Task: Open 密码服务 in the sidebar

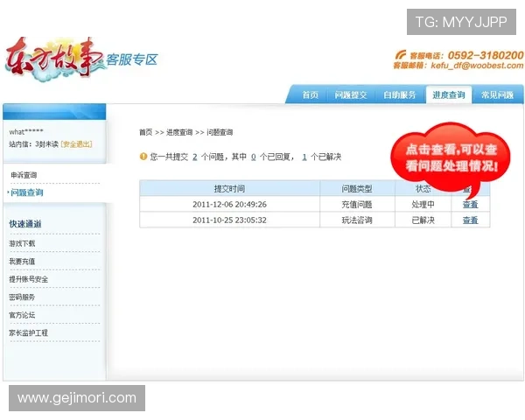Action: 22,297
